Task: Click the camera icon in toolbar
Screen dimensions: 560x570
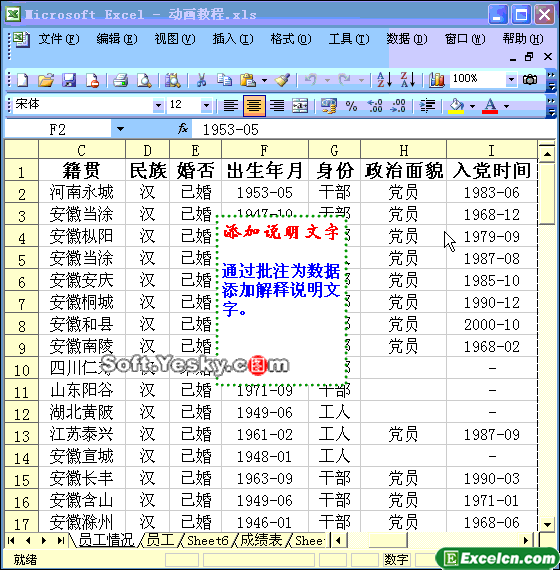Action: coord(529,79)
